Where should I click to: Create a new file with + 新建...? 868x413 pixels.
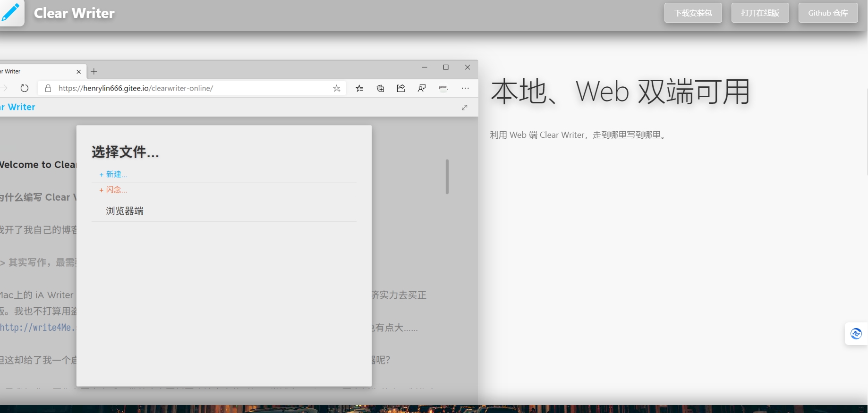point(113,174)
